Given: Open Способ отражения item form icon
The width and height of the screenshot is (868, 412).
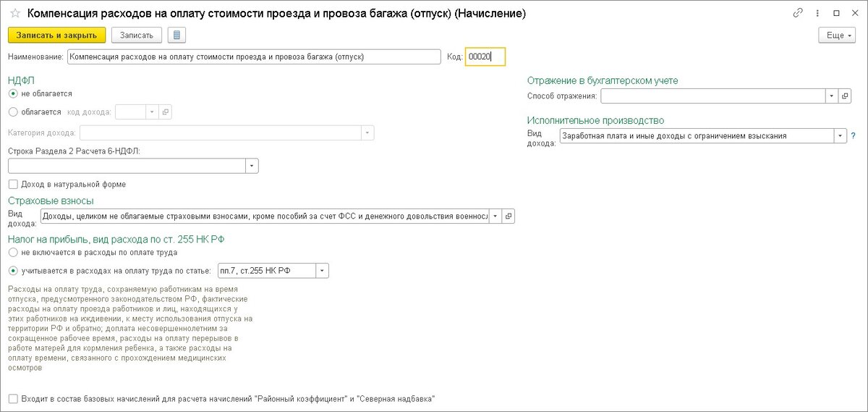Looking at the screenshot, I should 845,96.
